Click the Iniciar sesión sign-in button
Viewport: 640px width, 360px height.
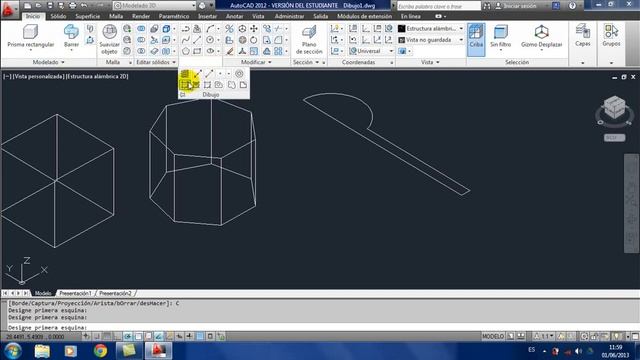pyautogui.click(x=516, y=6)
